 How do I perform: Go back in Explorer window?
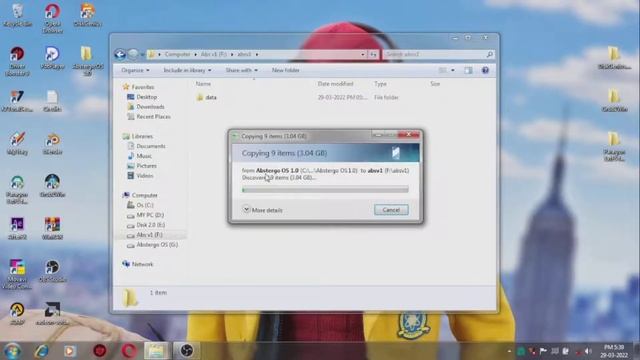pos(120,54)
